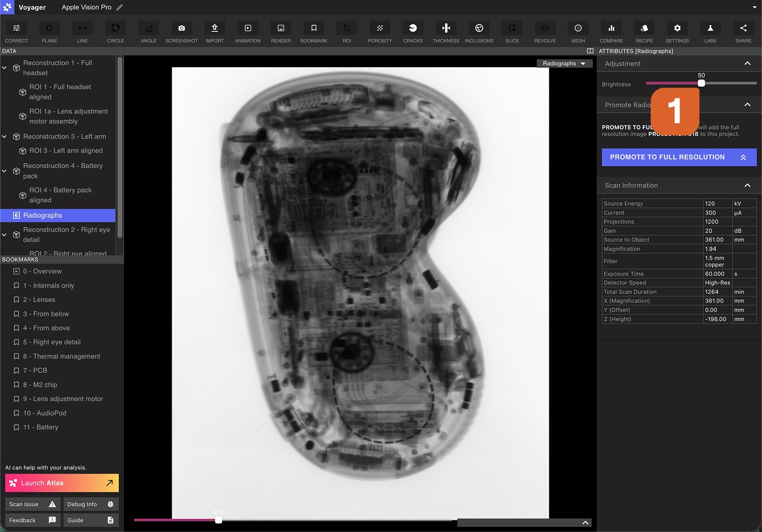
Task: Open the Cracks detection tool
Action: coord(413,28)
